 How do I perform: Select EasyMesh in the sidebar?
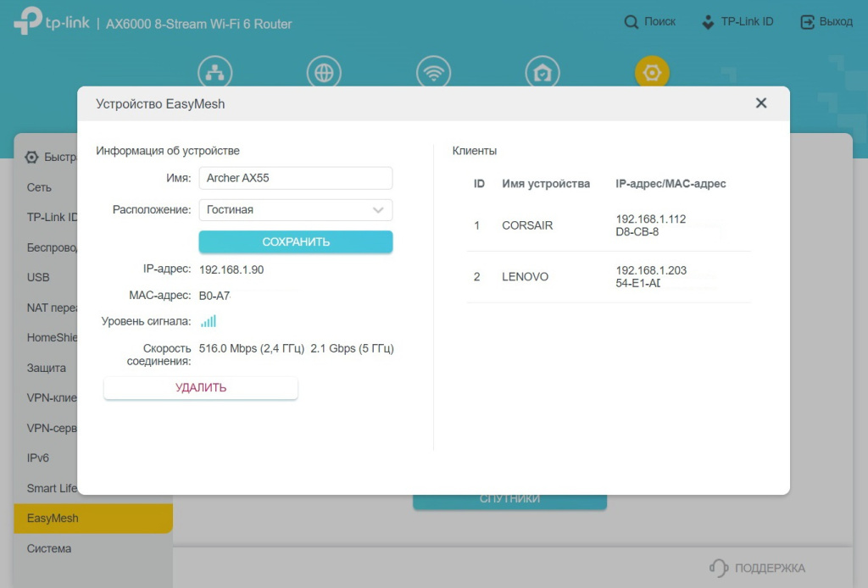[x=93, y=519]
